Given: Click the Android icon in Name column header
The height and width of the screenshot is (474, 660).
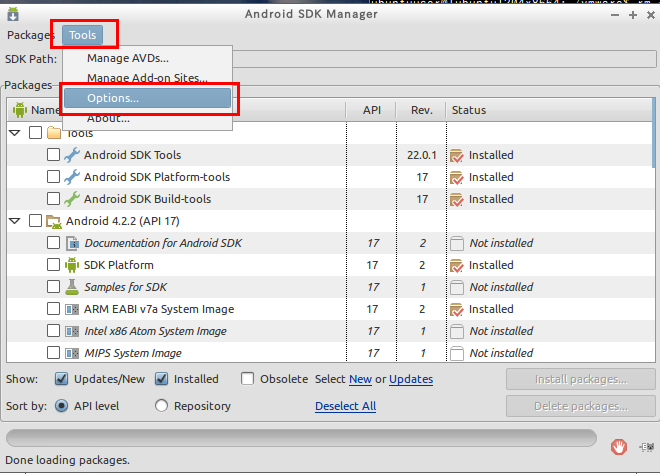Looking at the screenshot, I should pyautogui.click(x=20, y=110).
